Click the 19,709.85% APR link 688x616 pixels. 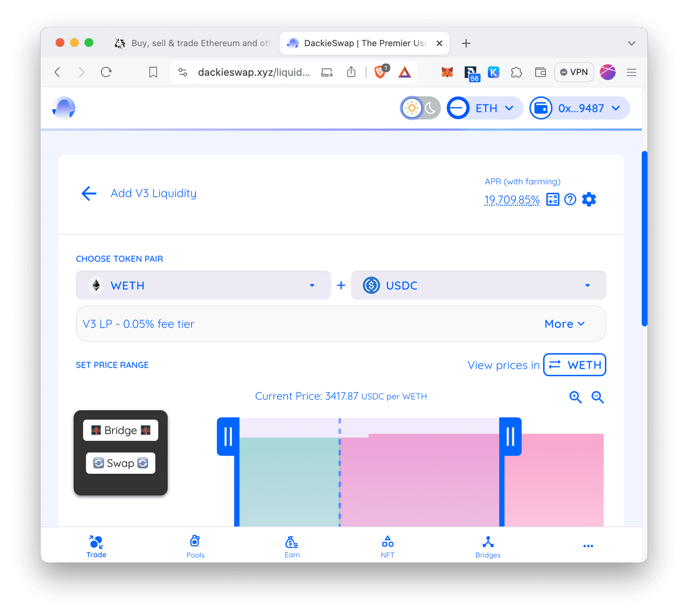[x=512, y=200]
